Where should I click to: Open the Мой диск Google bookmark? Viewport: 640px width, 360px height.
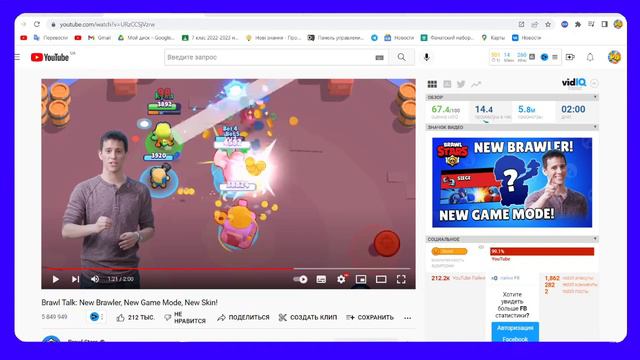tap(146, 38)
